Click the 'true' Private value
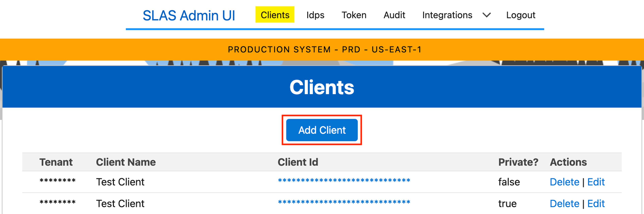 tap(507, 203)
